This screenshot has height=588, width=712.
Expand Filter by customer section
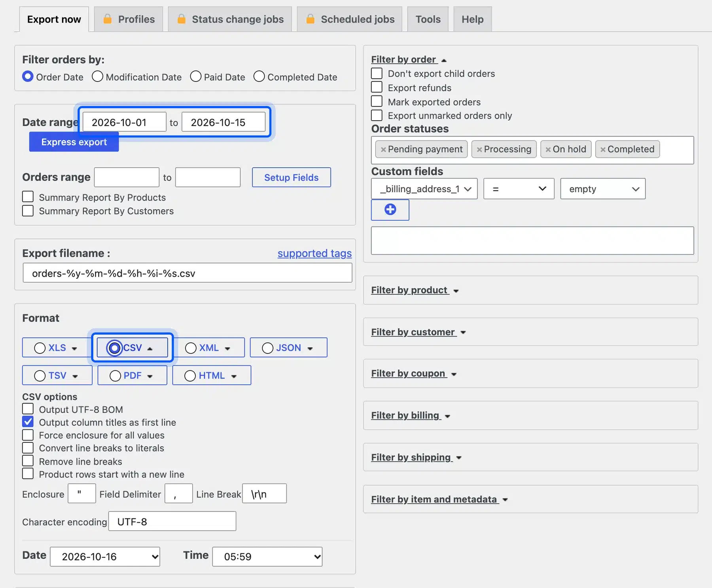click(418, 332)
